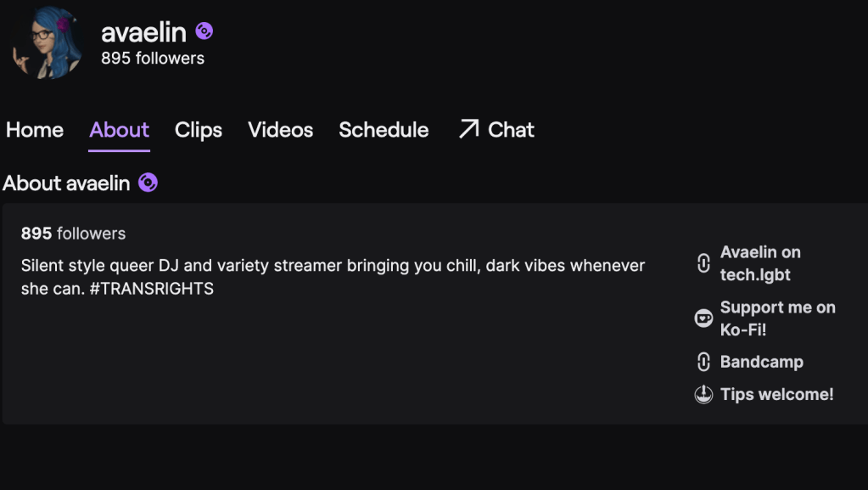Screen dimensions: 868x490
Task: Click the link icon beside Avaelin on tech.lgbt
Action: (703, 263)
